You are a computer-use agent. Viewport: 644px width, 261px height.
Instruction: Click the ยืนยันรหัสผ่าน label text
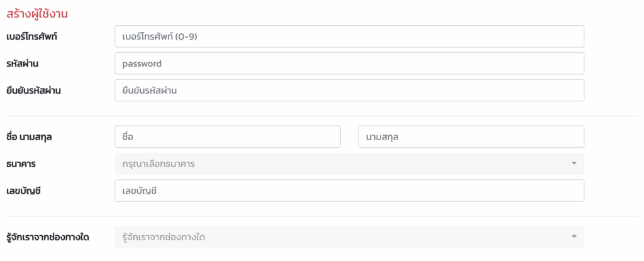point(38,91)
